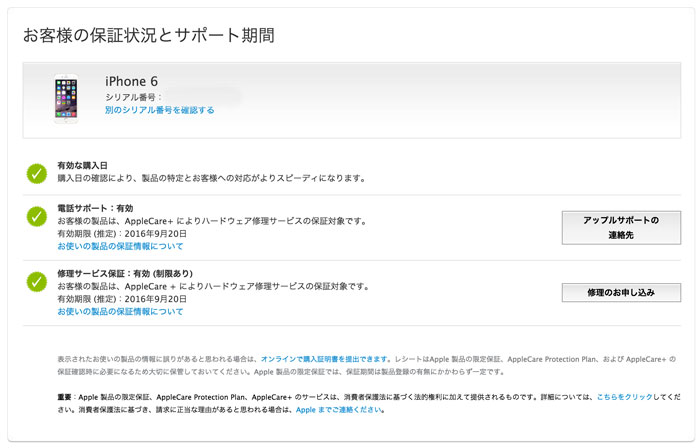Viewport: 700px width, 448px height.
Task: Click the iPhone 6 product image
Action: coord(66,99)
